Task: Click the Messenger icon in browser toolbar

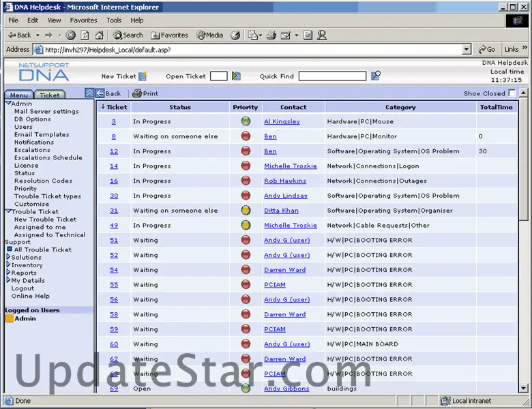Action: click(322, 35)
